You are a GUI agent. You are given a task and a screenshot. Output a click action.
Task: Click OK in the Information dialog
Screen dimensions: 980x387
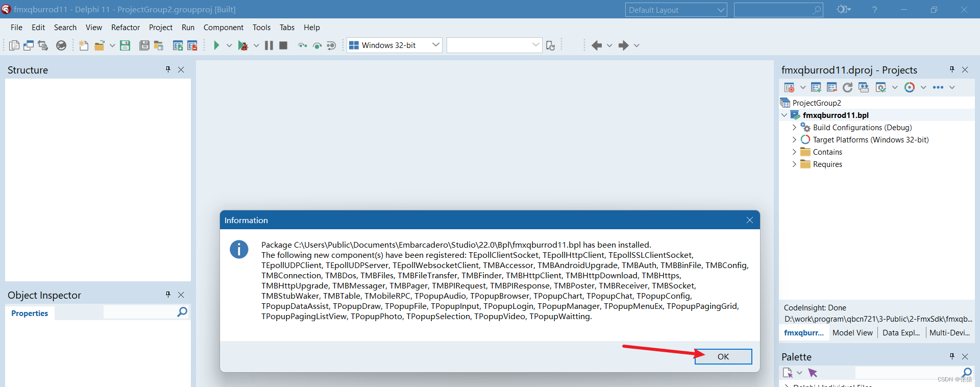pyautogui.click(x=723, y=356)
